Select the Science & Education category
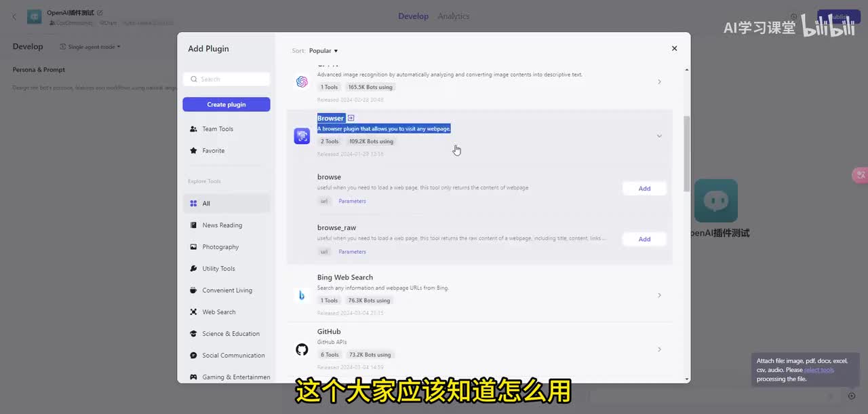Image resolution: width=868 pixels, height=414 pixels. pyautogui.click(x=226, y=334)
